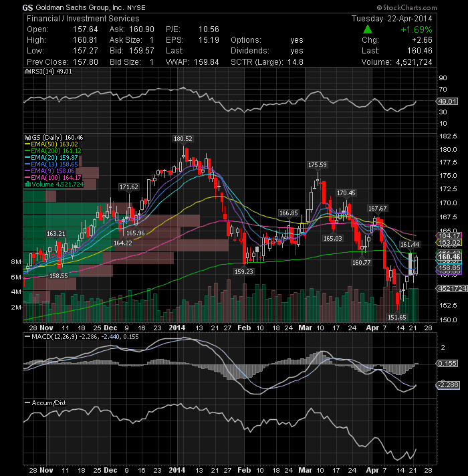Select the GS ticker symbol in header
Viewport: 468px width, 476px height.
(x=27, y=8)
